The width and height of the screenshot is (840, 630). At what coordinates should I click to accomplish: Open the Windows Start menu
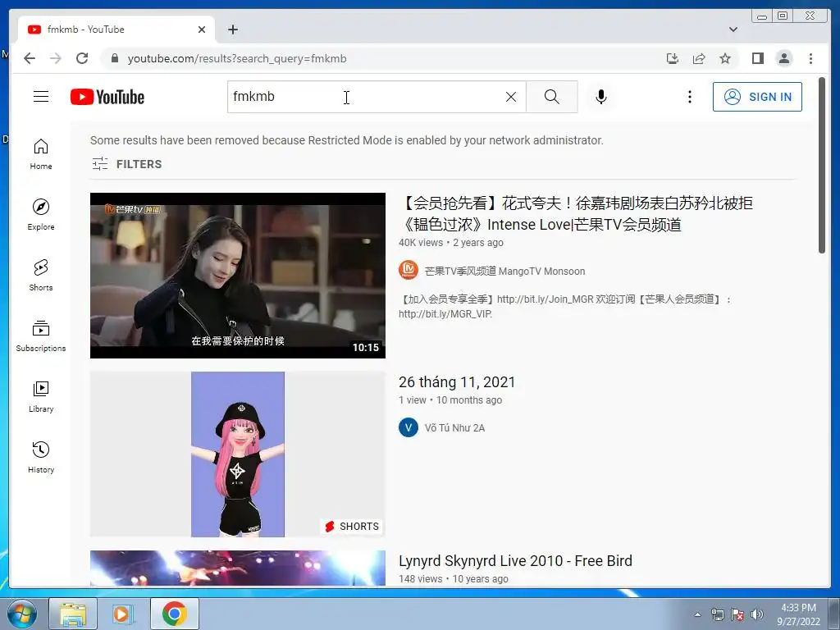22,614
